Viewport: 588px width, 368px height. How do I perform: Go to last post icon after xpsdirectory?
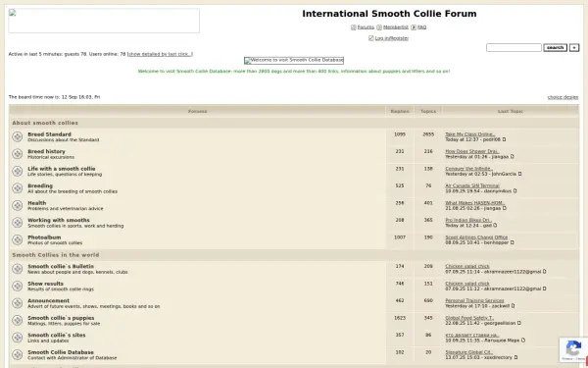tap(515, 357)
